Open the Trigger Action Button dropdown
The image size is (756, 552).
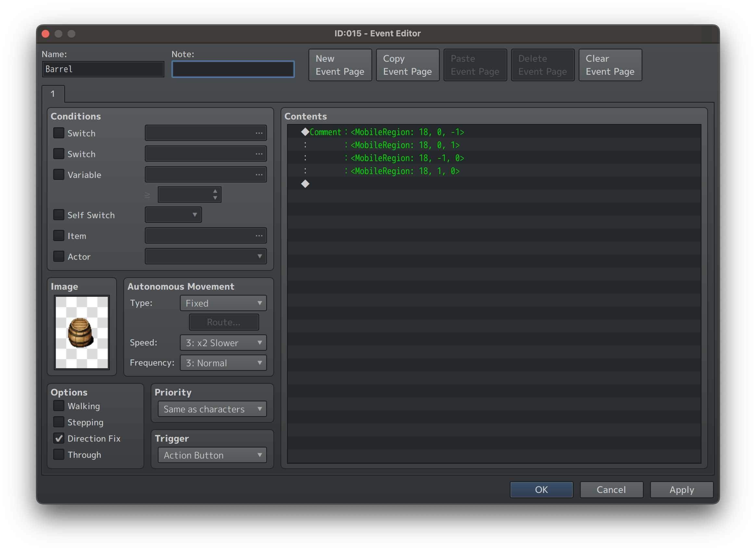point(212,455)
